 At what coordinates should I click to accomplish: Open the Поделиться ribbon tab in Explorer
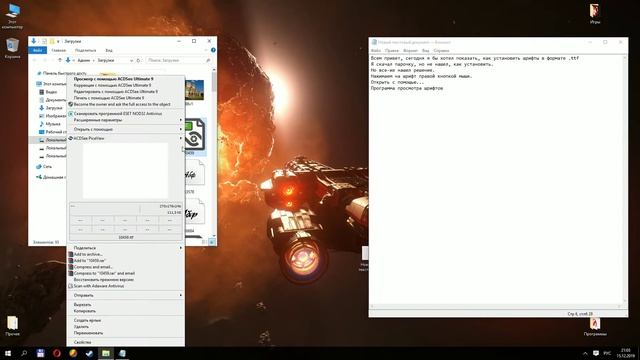tap(85, 50)
